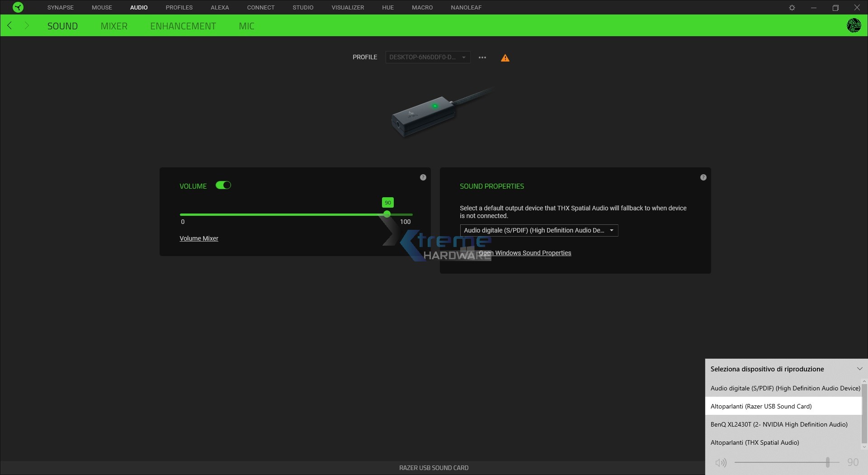
Task: Toggle the Volume switch off
Action: pos(223,185)
